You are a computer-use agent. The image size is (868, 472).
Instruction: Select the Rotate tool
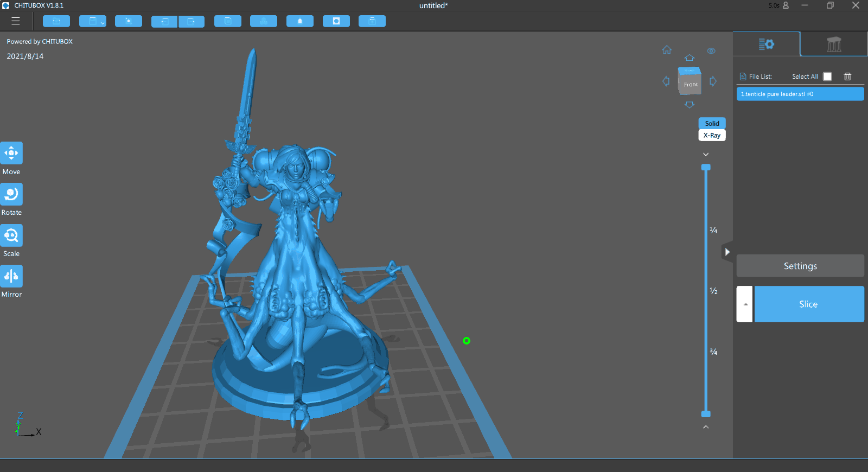point(11,194)
